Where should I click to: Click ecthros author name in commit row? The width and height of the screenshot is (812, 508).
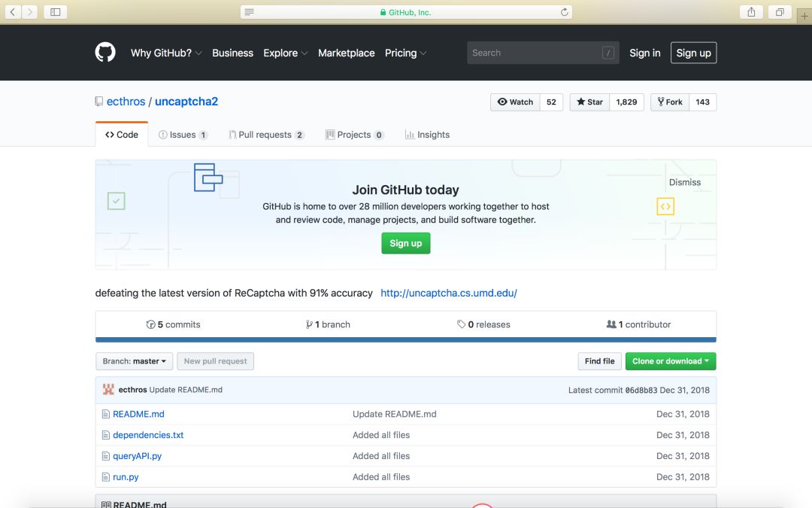pos(132,389)
